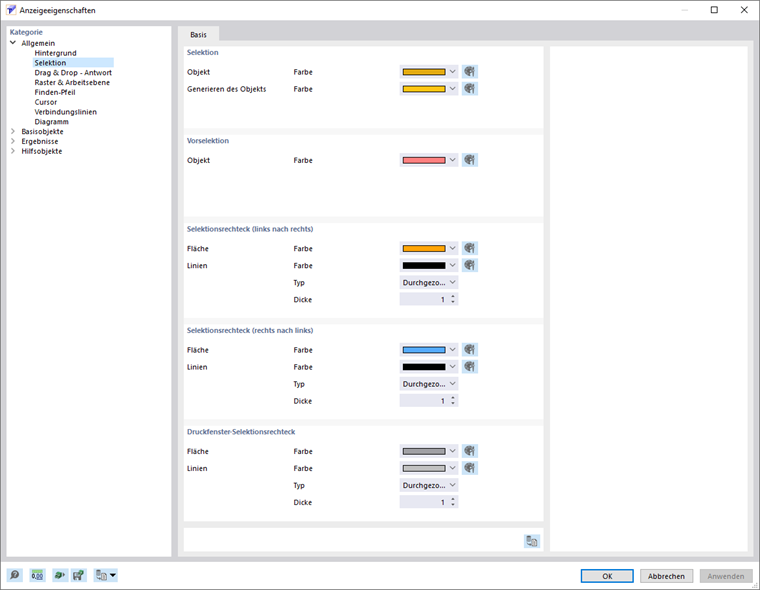Open Typ dropdown under rechts nach links
The width and height of the screenshot is (760, 590).
429,383
